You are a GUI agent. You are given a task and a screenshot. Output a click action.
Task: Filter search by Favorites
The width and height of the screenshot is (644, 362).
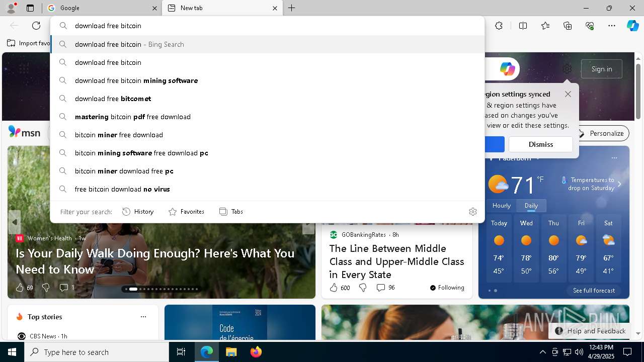pyautogui.click(x=186, y=212)
